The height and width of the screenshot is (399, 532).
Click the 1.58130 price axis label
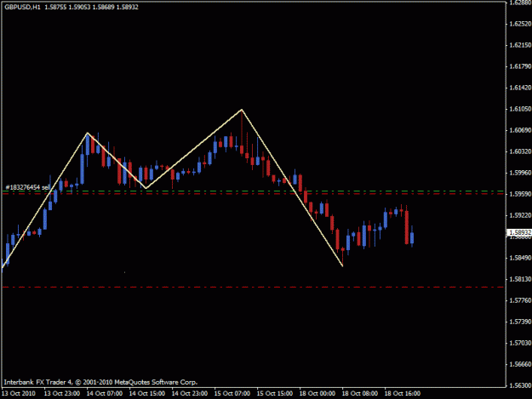tap(520, 279)
